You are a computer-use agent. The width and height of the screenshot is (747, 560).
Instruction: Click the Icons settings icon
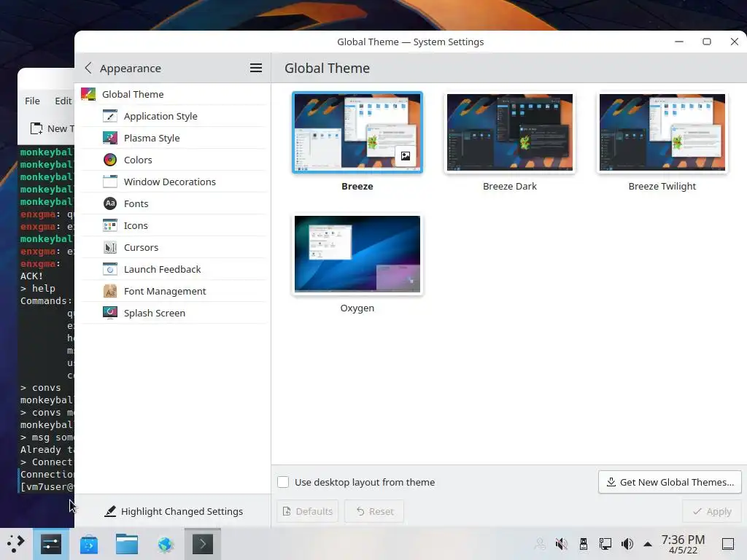click(110, 226)
